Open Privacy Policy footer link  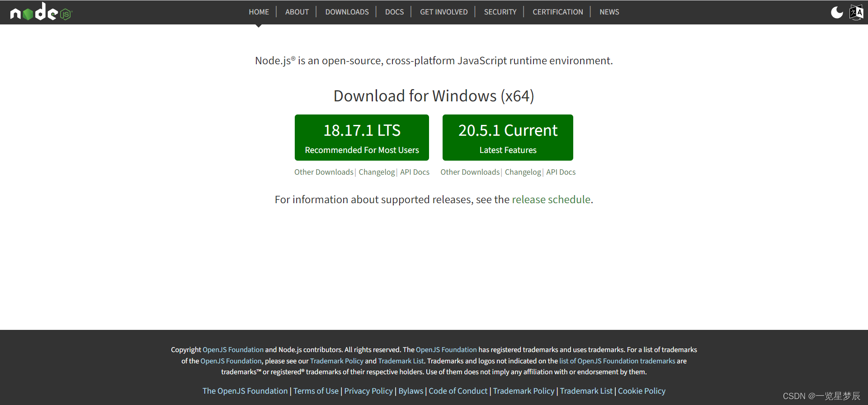368,391
